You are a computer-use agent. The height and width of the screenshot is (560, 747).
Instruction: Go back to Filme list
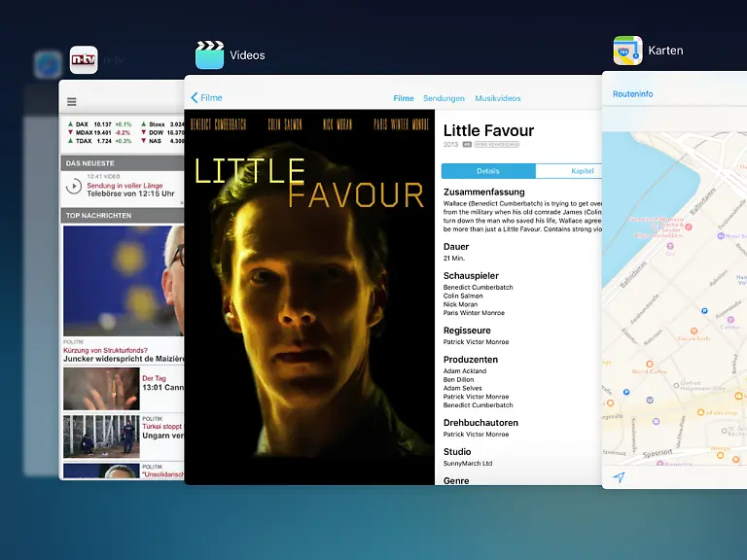[x=206, y=97]
